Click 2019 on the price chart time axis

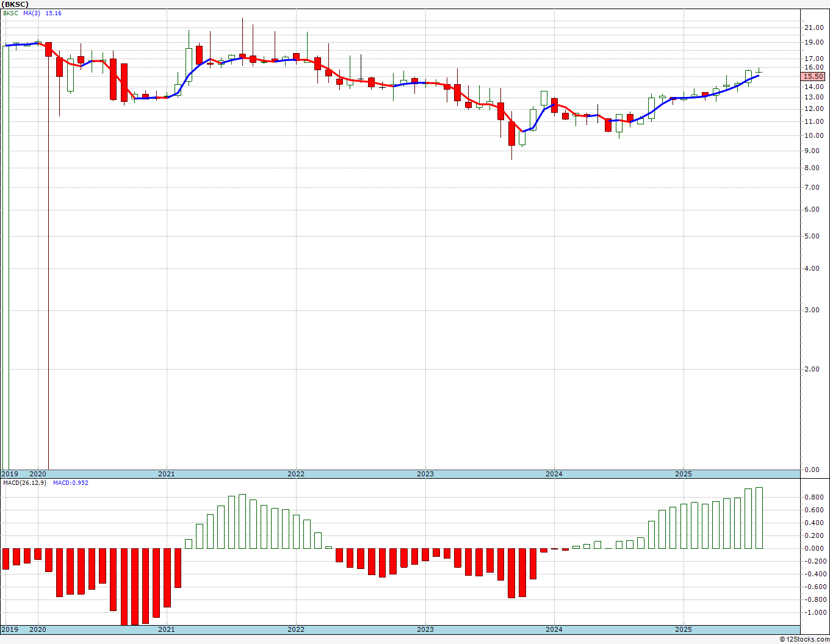[x=9, y=474]
